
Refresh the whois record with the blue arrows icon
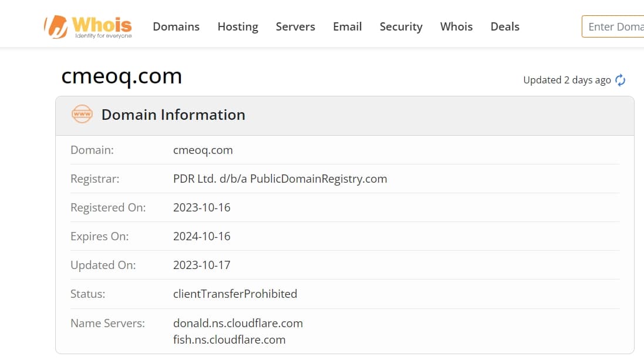[620, 80]
